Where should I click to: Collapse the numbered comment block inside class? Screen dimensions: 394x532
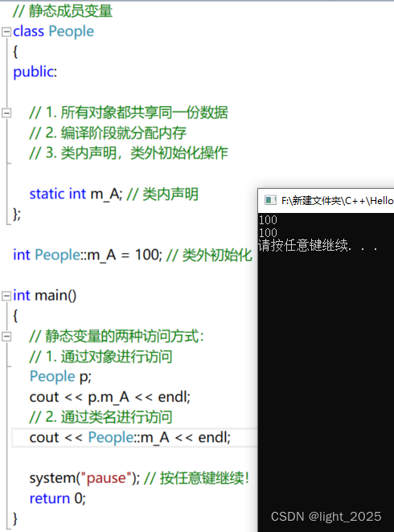click(6, 113)
